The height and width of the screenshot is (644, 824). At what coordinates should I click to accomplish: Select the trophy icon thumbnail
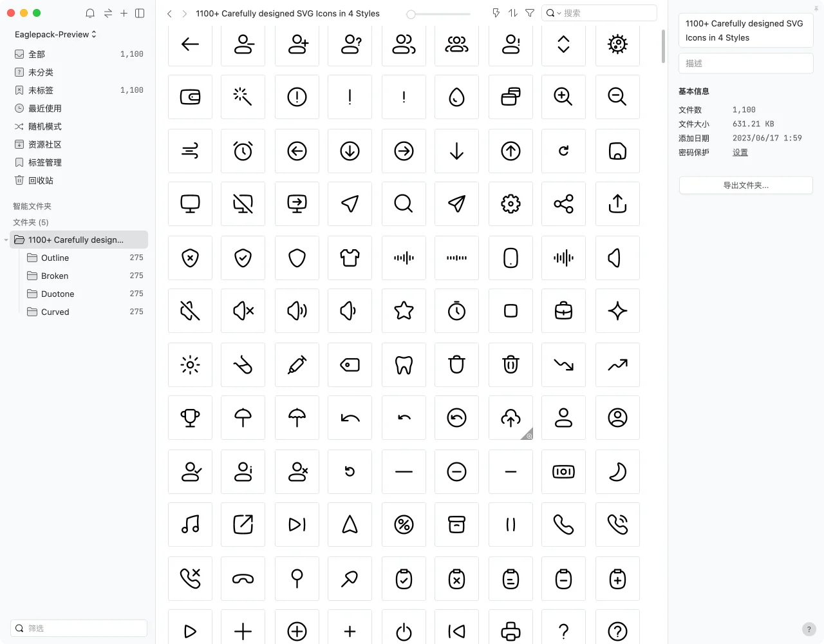(190, 417)
